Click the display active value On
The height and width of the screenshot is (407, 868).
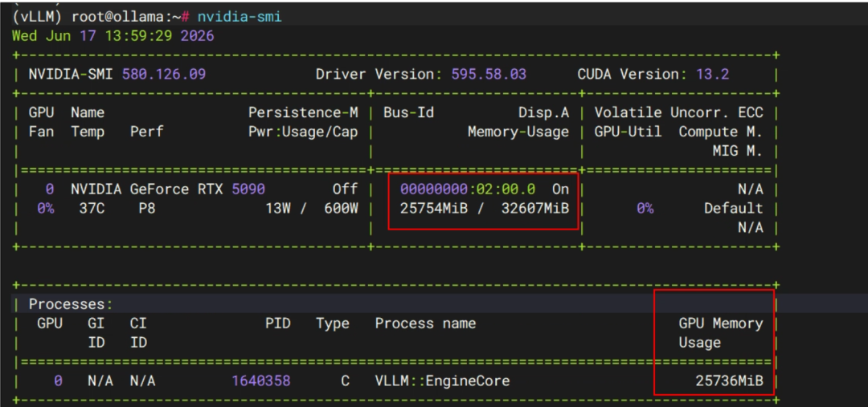click(x=561, y=189)
